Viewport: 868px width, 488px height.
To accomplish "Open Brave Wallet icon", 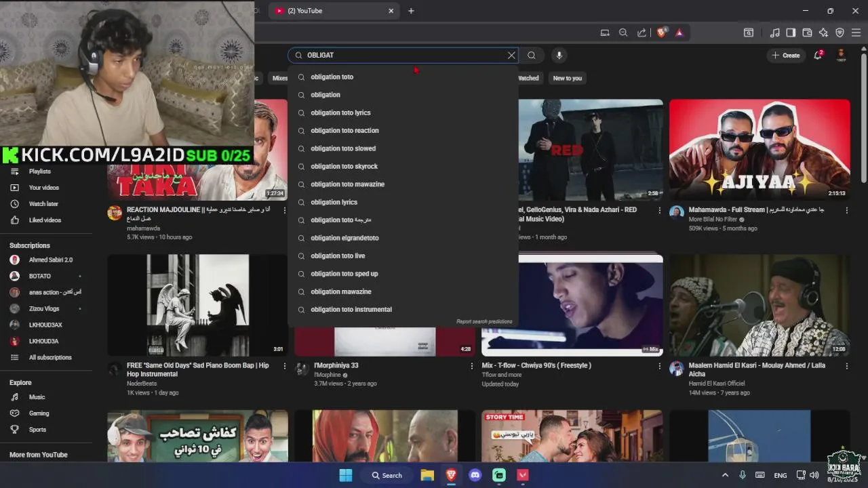I will 807,33.
